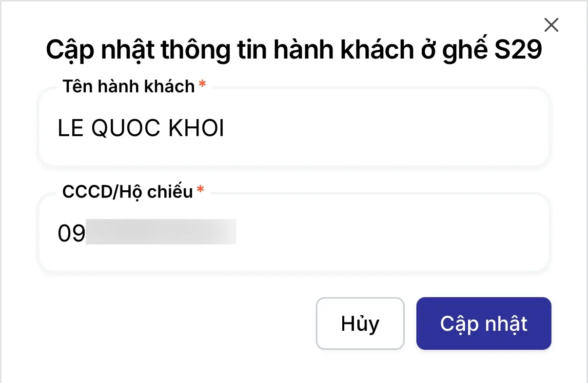The height and width of the screenshot is (383, 588).
Task: Click the CCCD/Hộ chiếu input field
Action: click(293, 233)
